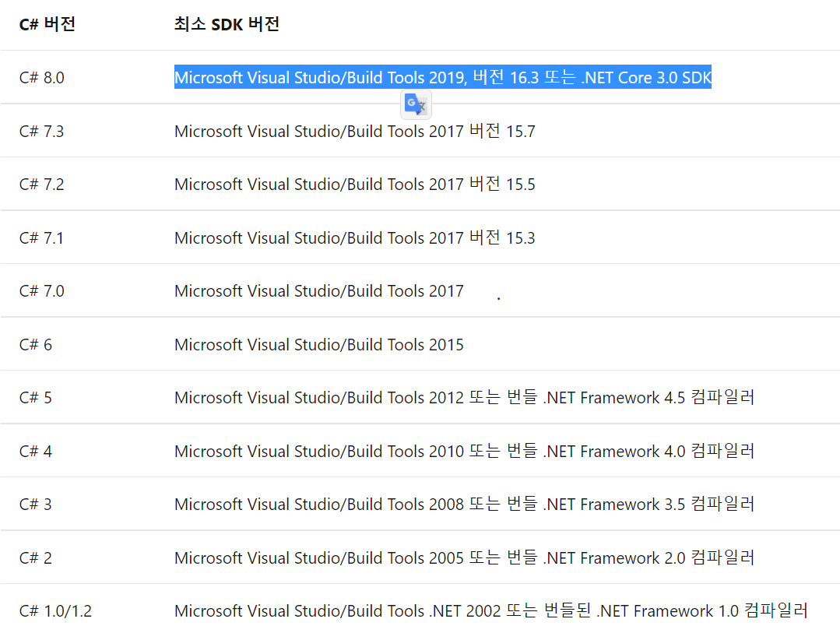
Task: Click the 'C# 3' cell
Action: coord(35,505)
